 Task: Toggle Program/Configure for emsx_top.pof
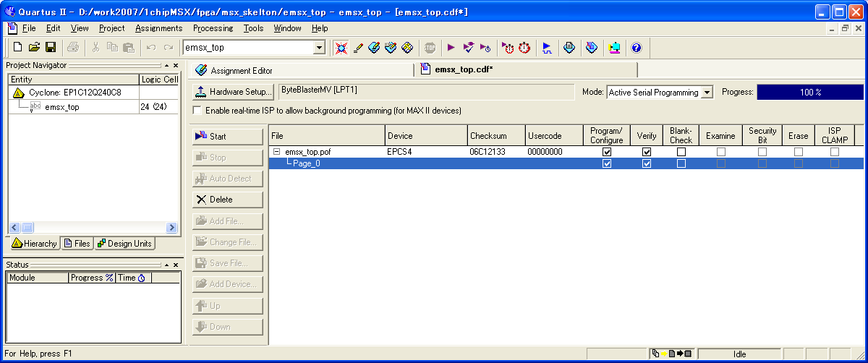click(x=607, y=153)
